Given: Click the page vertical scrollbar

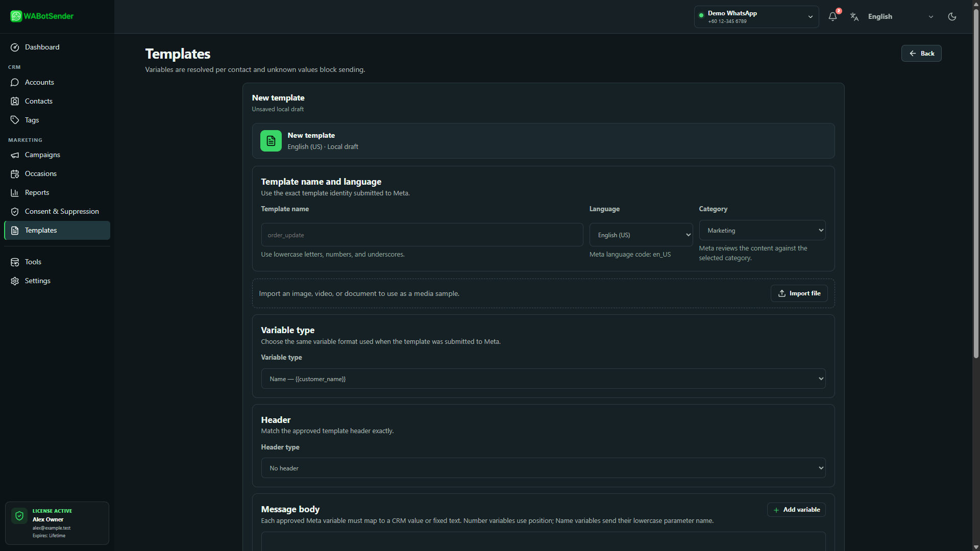Looking at the screenshot, I should coord(976,184).
